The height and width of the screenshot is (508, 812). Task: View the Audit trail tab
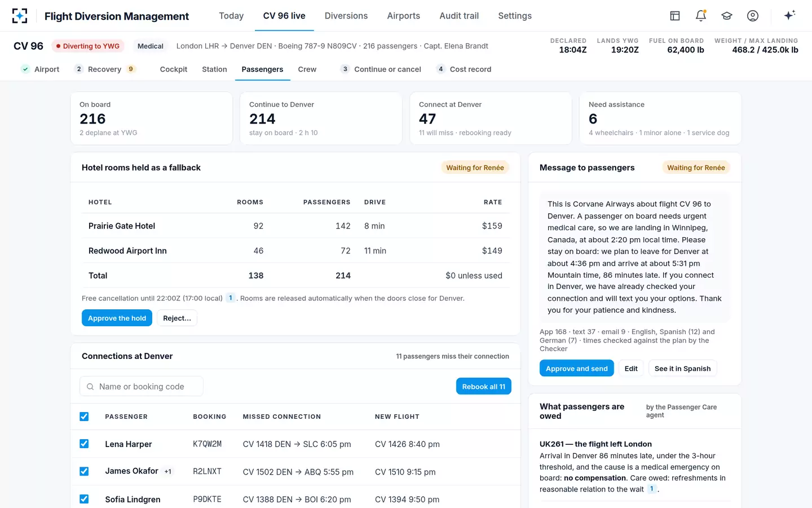[459, 16]
